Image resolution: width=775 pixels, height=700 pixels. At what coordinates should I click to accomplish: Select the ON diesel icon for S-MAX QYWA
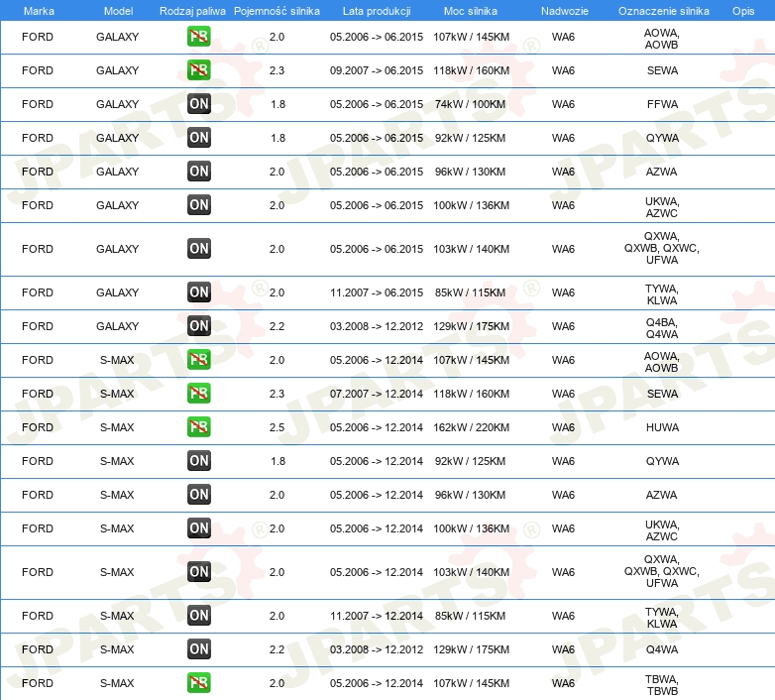198,460
